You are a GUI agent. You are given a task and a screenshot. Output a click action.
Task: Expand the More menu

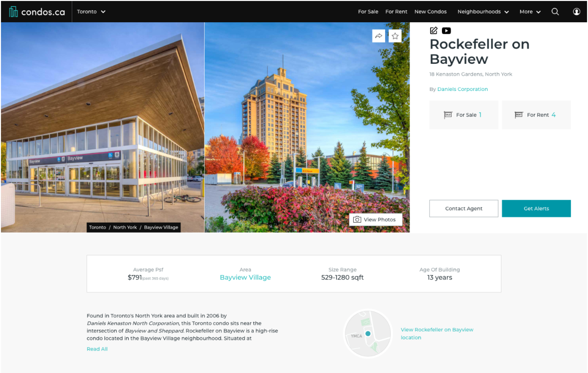[x=530, y=12]
